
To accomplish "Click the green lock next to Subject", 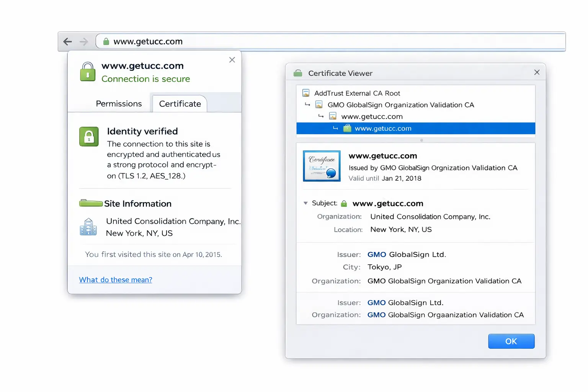I will tap(344, 204).
